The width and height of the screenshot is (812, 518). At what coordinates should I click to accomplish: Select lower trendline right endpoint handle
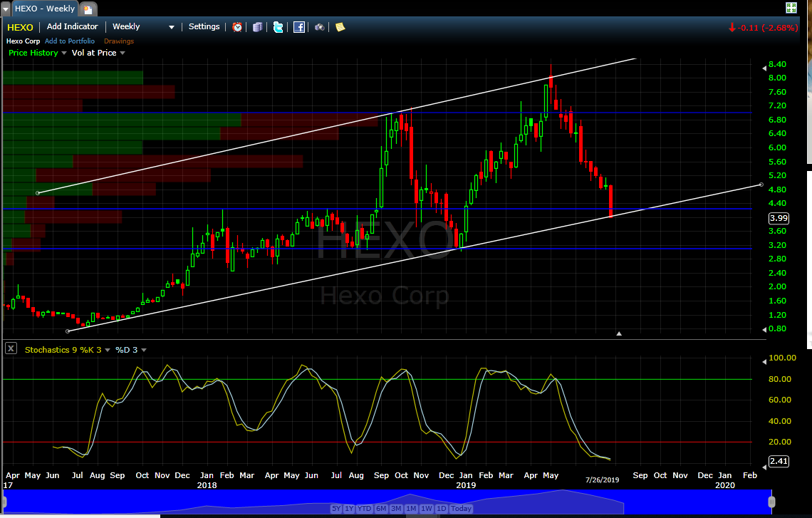[x=761, y=185]
